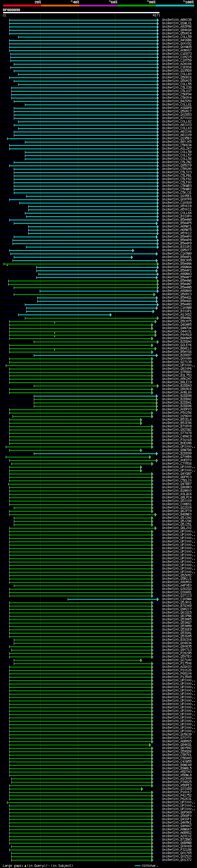
Task: Select label UniRef100_Q00X92
Action: [177, 43]
